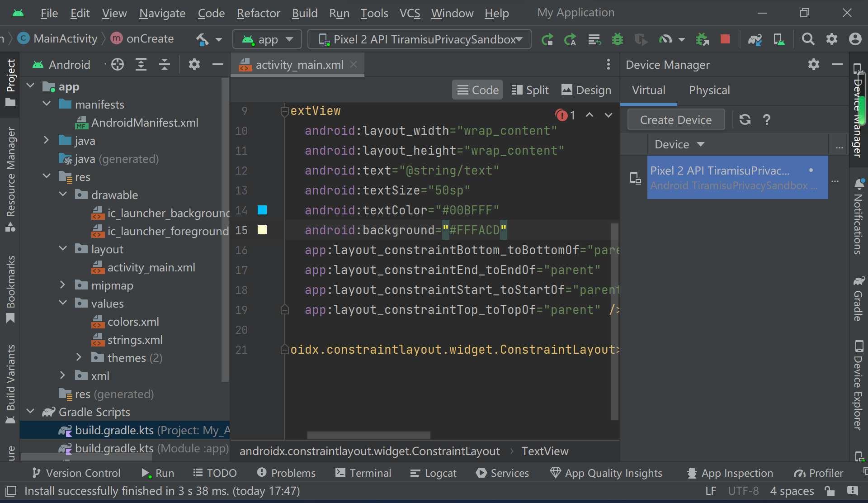Image resolution: width=868 pixels, height=503 pixels.
Task: Open the Profile app speedometer icon
Action: 665,40
